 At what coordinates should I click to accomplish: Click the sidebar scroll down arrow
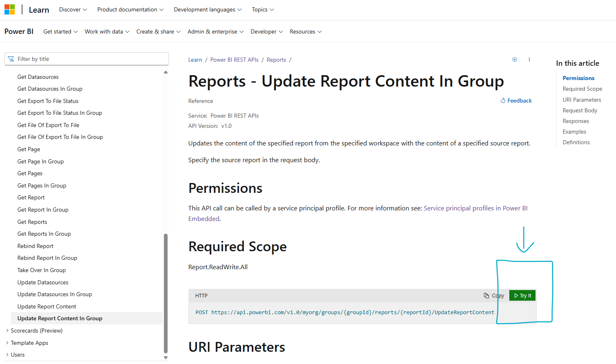click(x=166, y=357)
